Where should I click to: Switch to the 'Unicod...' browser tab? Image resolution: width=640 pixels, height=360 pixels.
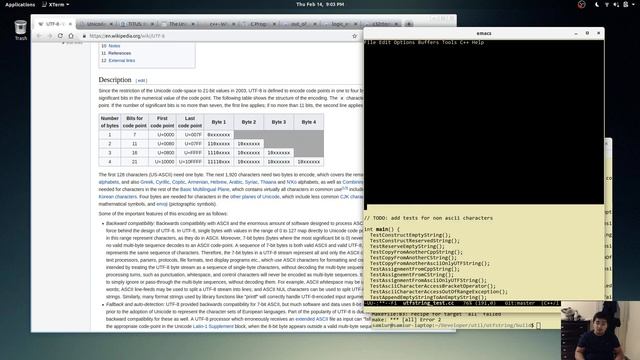(x=96, y=24)
